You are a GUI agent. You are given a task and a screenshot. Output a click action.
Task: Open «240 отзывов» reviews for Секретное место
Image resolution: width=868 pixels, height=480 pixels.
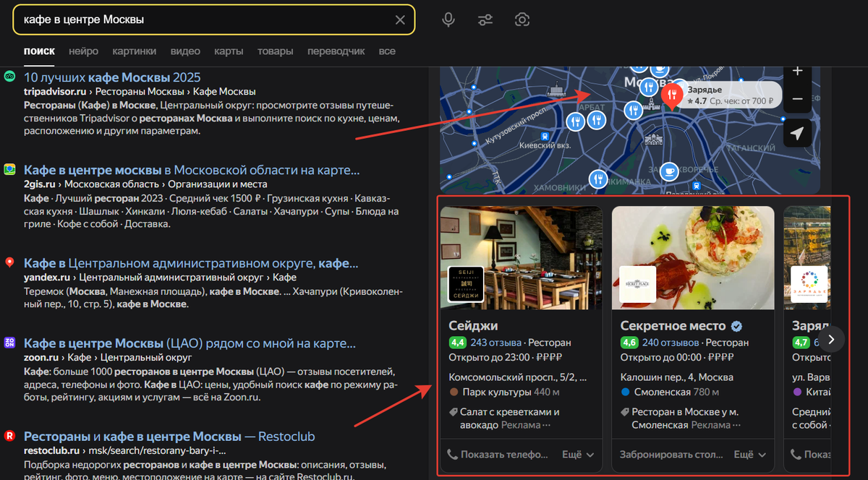671,343
